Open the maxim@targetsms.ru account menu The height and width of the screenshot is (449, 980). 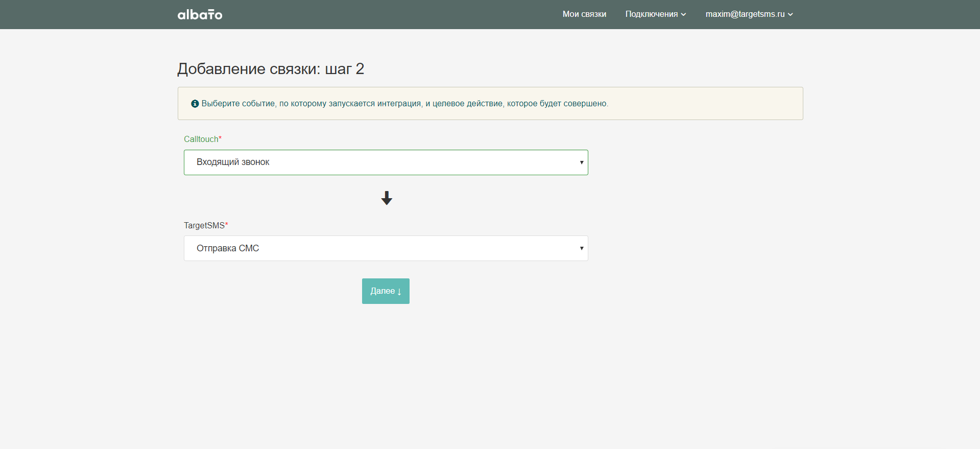(x=749, y=14)
